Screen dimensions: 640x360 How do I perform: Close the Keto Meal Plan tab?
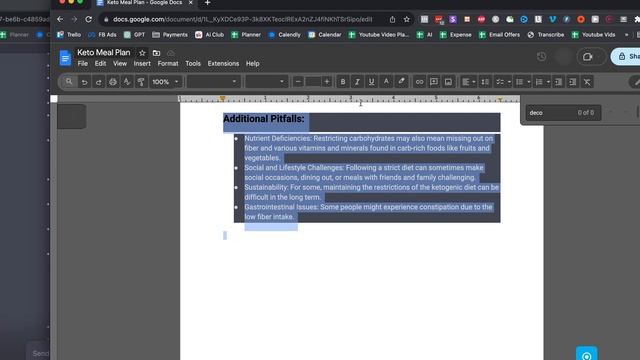pos(190,2)
